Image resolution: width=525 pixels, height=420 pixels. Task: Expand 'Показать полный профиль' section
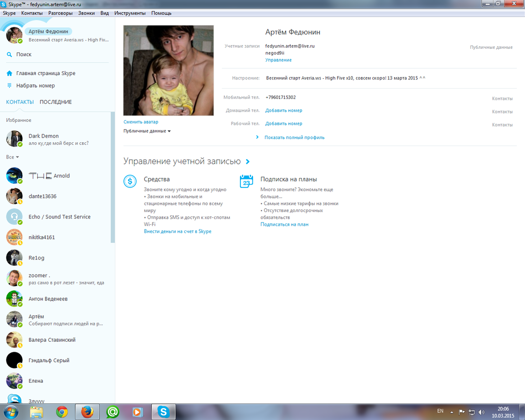[x=294, y=138]
